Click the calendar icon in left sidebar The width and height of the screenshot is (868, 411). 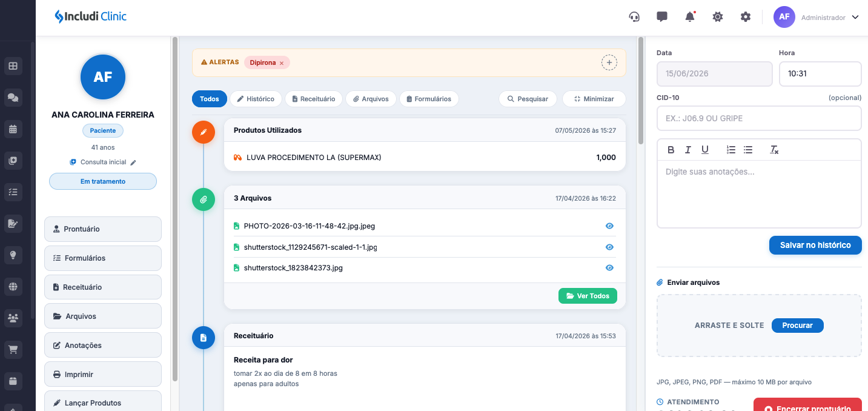[13, 129]
